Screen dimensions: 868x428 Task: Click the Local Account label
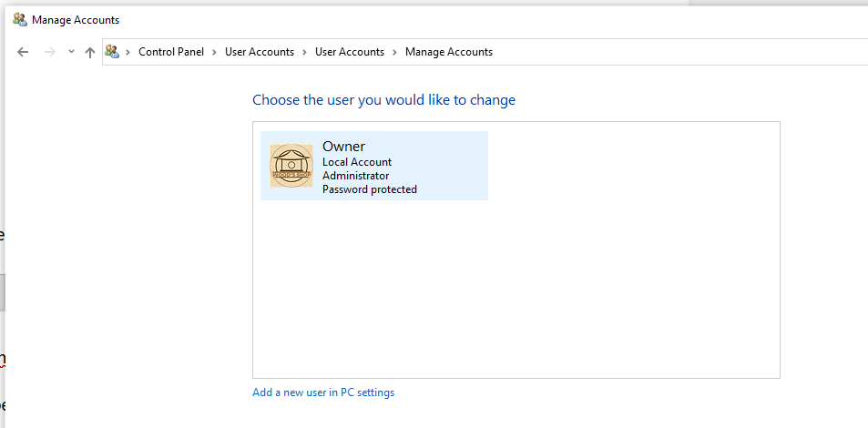pyautogui.click(x=357, y=162)
